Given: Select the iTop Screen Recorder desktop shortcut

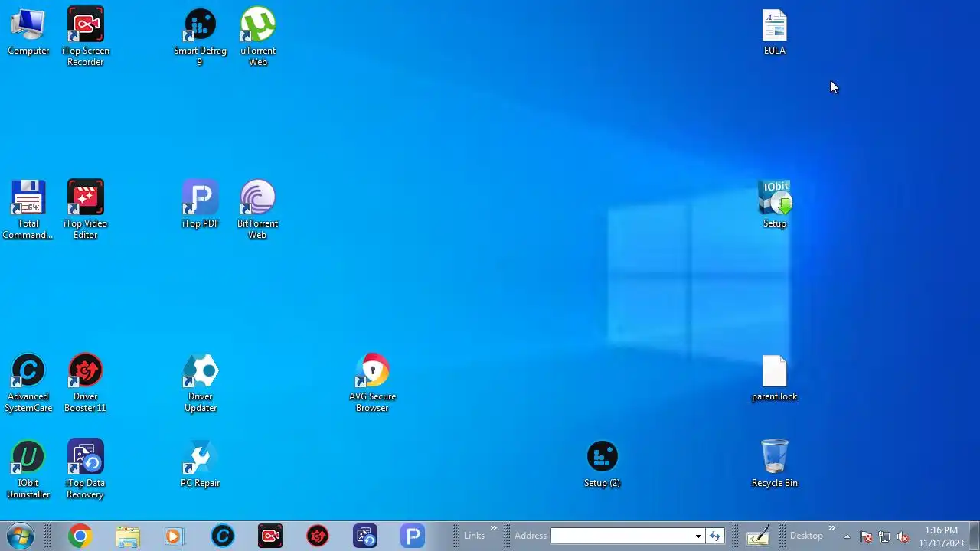Looking at the screenshot, I should click(x=85, y=37).
